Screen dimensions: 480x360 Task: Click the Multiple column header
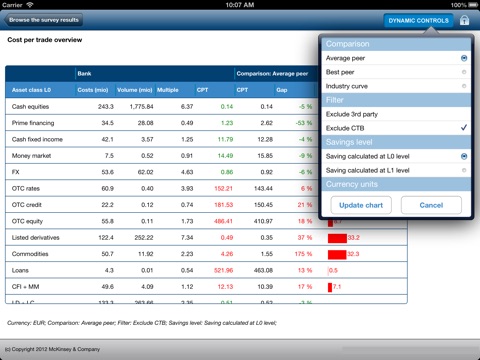tap(168, 90)
